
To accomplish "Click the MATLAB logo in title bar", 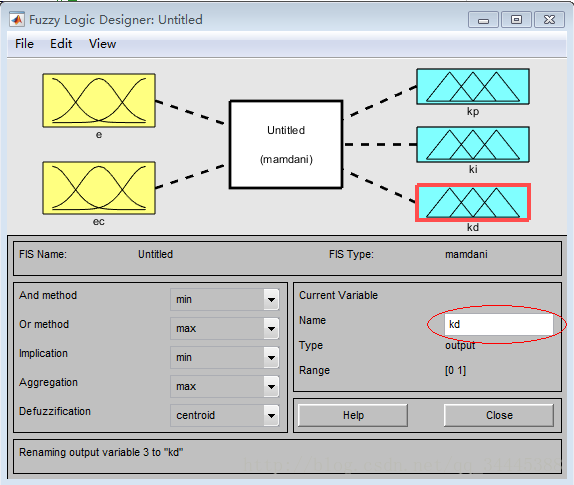I will click(17, 19).
